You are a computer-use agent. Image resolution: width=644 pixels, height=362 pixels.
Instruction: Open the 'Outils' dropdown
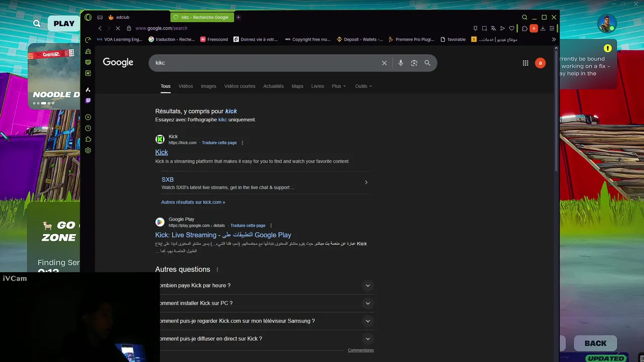363,86
